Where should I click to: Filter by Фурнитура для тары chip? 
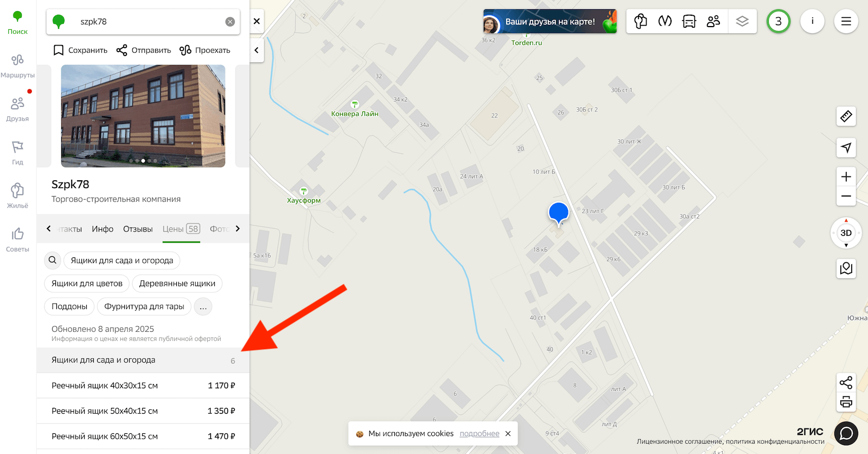point(144,306)
